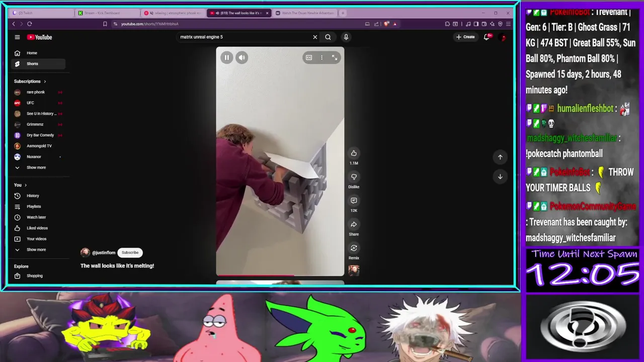Expand Show more under Subscriptions
Image resolution: width=644 pixels, height=362 pixels.
[x=38, y=167]
